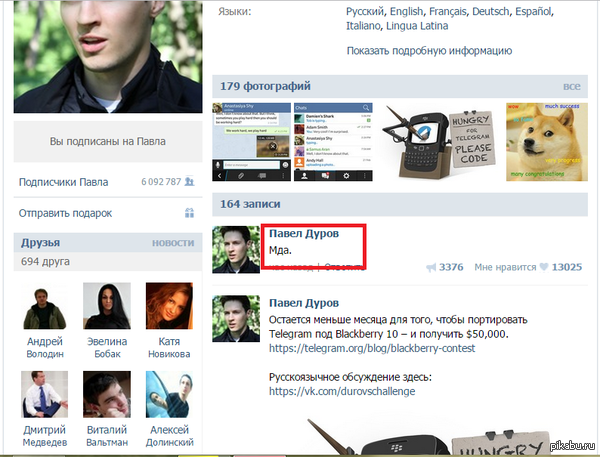Viewport: 600px width, 457px height.
Task: Open Катя Новикова's friend avatar
Action: 169,306
